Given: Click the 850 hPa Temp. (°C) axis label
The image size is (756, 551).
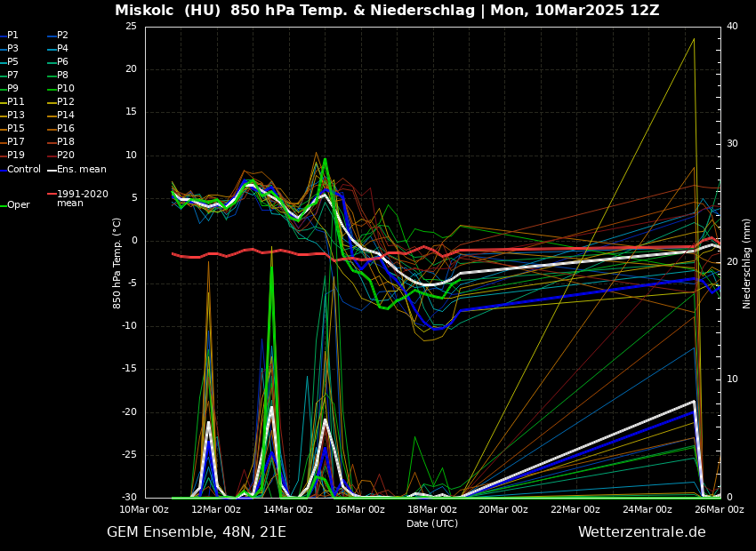Looking at the screenshot, I should coord(117,263).
